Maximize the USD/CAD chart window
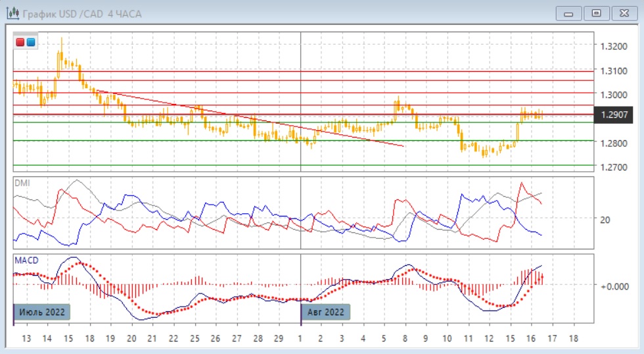 coord(596,13)
